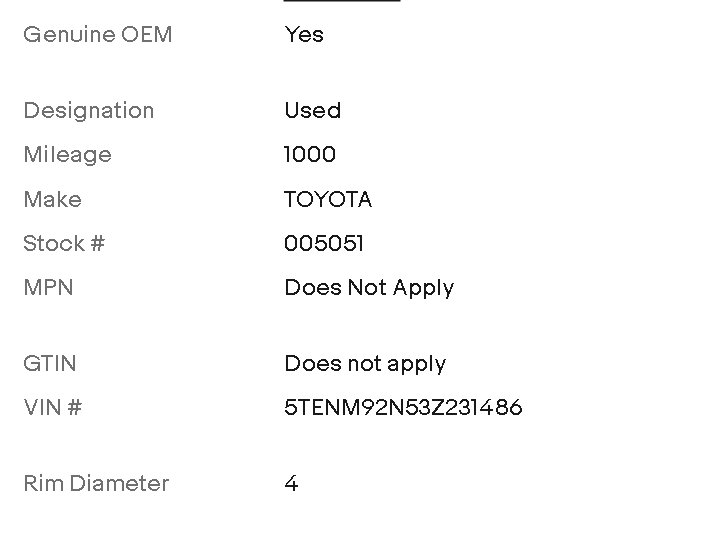This screenshot has width=713, height=533.
Task: Select the GTIN value Does not apply
Action: (365, 365)
